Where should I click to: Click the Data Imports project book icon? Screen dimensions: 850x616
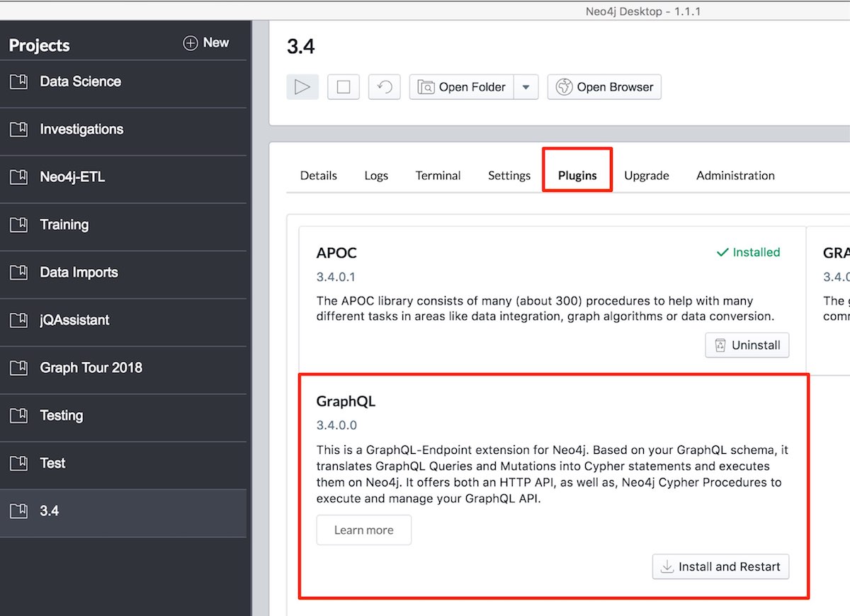point(18,272)
